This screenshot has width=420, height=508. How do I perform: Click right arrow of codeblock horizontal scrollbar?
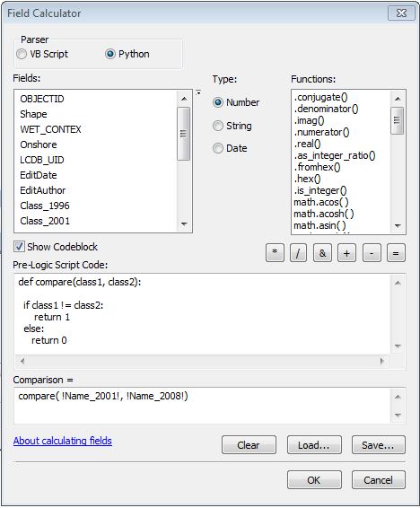tap(382, 361)
